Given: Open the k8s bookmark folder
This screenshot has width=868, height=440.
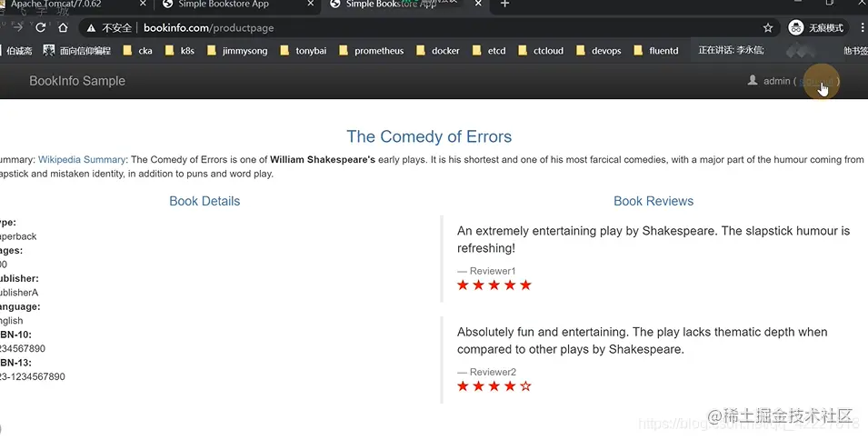Looking at the screenshot, I should pyautogui.click(x=180, y=51).
